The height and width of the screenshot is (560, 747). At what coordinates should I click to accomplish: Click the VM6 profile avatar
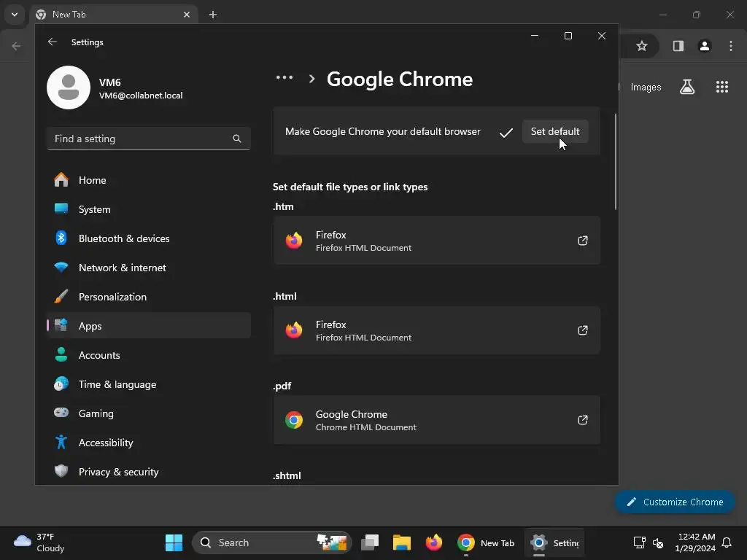pyautogui.click(x=69, y=87)
